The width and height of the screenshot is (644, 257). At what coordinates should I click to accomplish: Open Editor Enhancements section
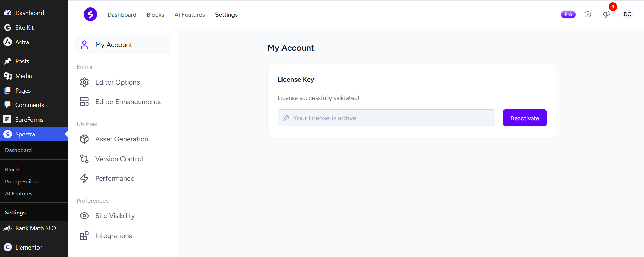tap(128, 102)
